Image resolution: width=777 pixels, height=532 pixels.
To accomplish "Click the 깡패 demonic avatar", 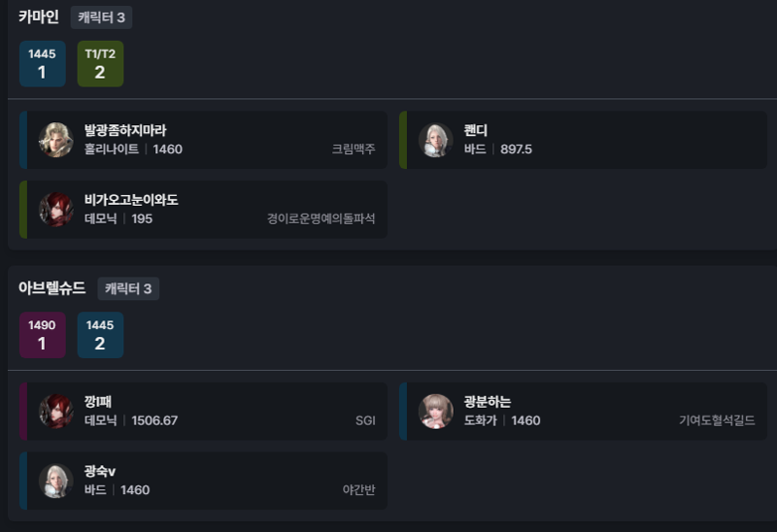I will [x=56, y=412].
